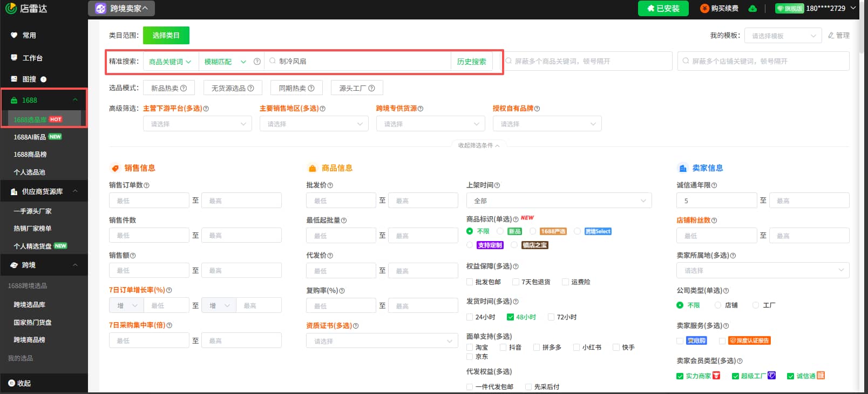Image resolution: width=868 pixels, height=394 pixels.
Task: Click the help icon after 批发价
Action: pos(330,185)
